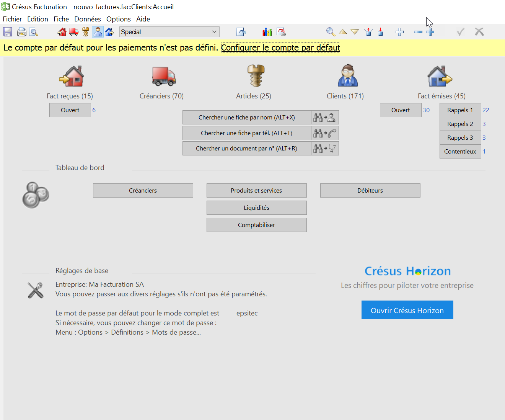Select the clients person toolbar icon
This screenshot has height=420, width=505.
point(98,32)
